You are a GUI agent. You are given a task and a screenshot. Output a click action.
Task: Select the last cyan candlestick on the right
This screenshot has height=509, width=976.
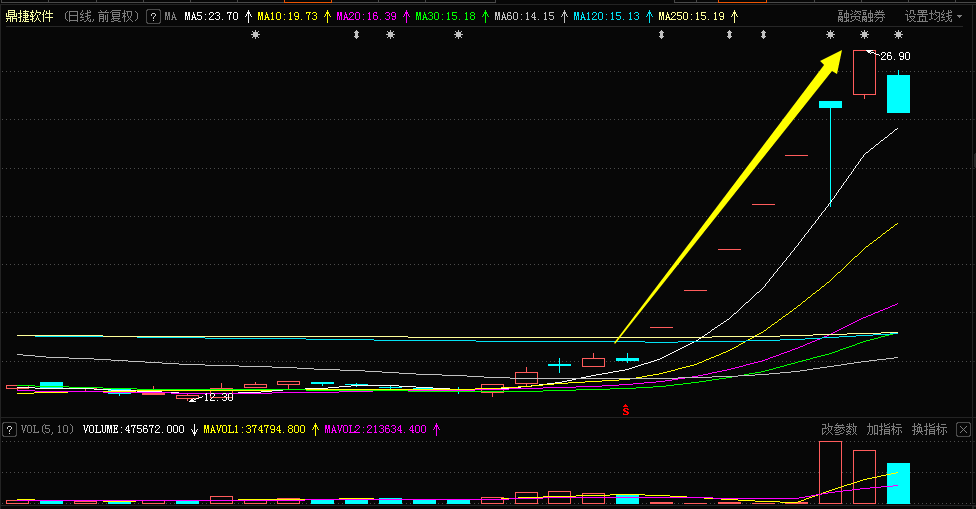click(x=898, y=93)
